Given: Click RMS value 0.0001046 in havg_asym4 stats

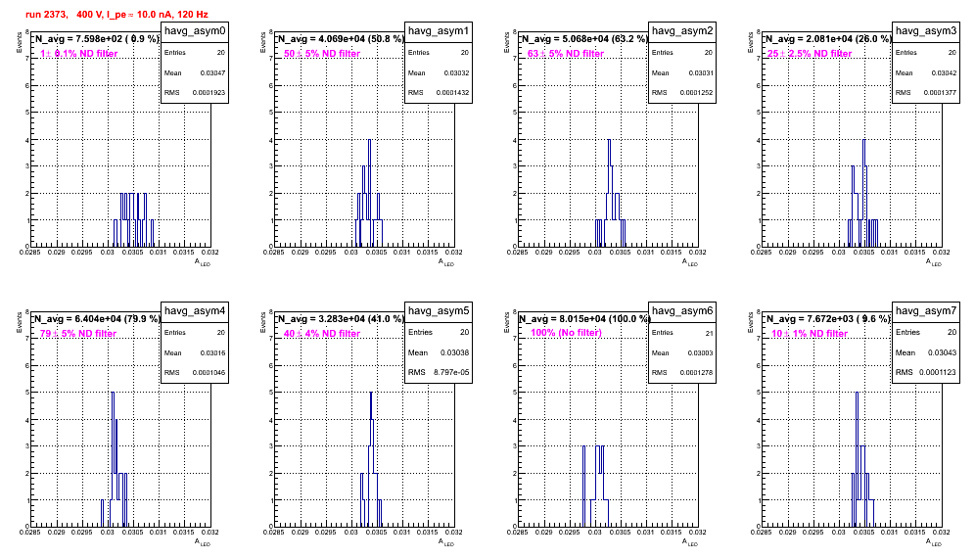Looking at the screenshot, I should (209, 373).
